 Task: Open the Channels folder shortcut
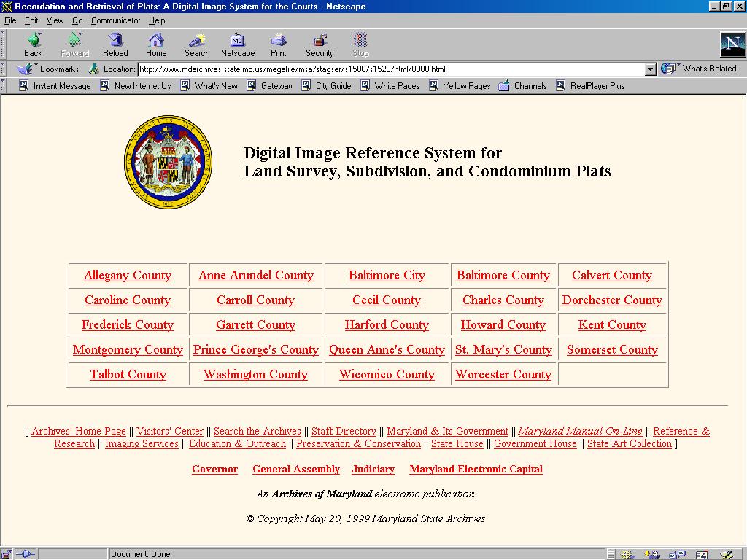point(522,86)
